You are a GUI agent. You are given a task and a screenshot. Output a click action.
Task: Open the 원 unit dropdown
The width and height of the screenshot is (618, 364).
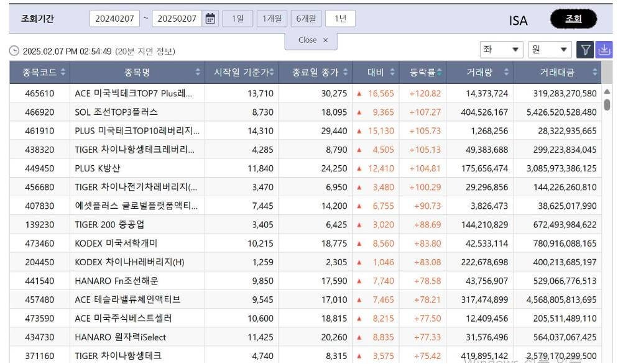click(x=550, y=48)
